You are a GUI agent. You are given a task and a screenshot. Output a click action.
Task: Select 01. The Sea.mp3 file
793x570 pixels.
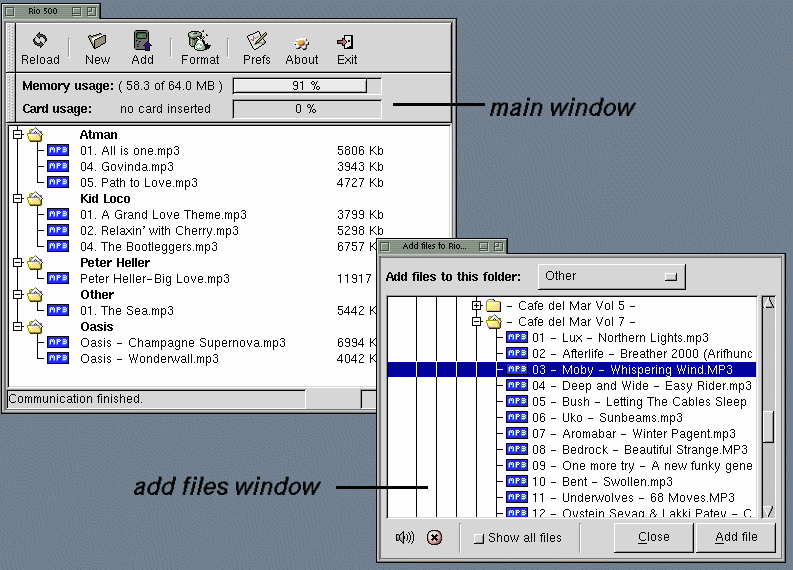click(127, 311)
